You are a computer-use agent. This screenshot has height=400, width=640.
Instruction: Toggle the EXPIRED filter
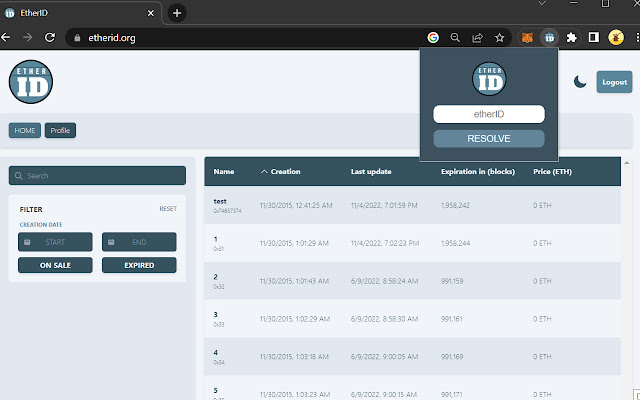[x=139, y=265]
